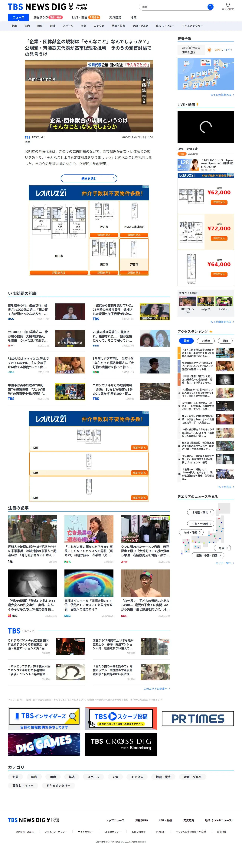Image resolution: width=242 pixels, height=868 pixels.
Task: Open the シノキャリ video thumbnail
Action: (x=224, y=301)
